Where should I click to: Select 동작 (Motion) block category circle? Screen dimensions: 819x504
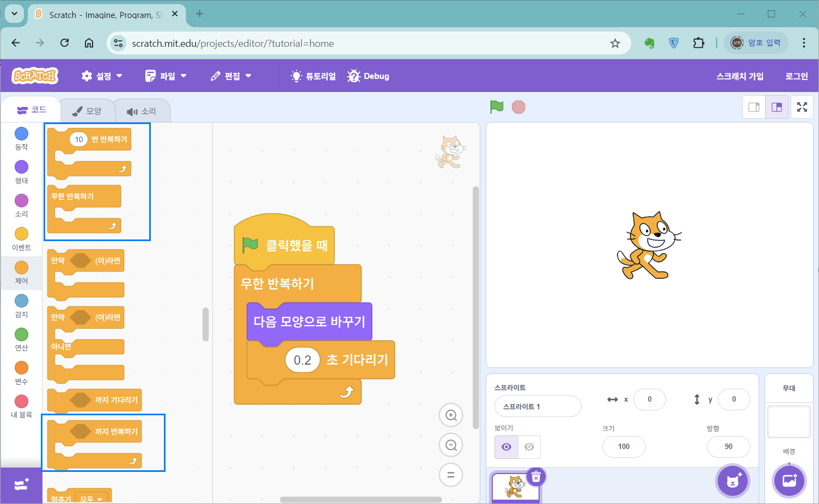21,133
